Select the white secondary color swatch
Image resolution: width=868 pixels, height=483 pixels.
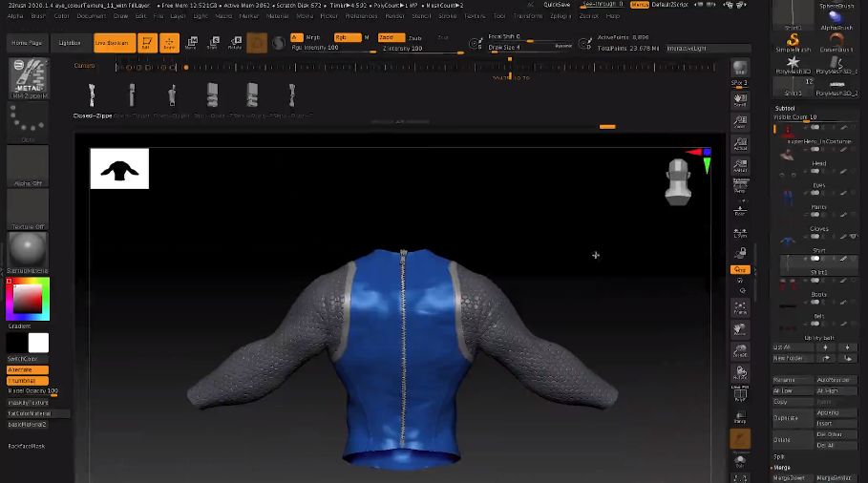(39, 343)
